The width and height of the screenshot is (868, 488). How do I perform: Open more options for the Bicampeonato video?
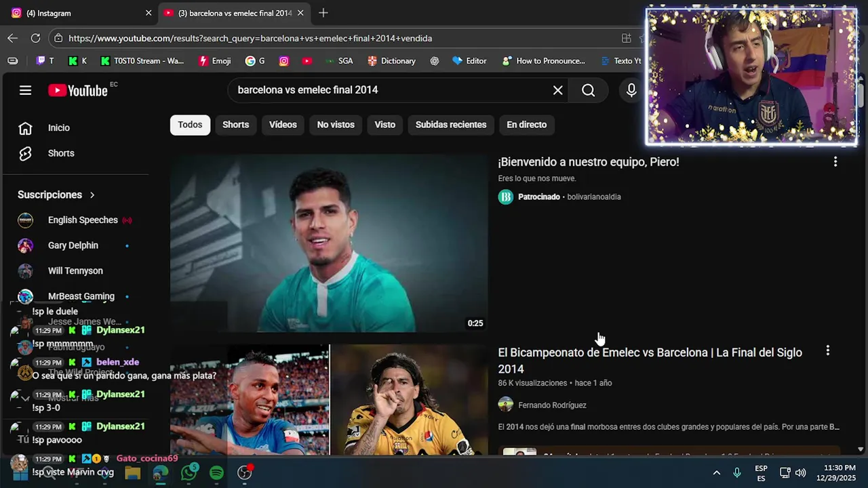point(827,351)
